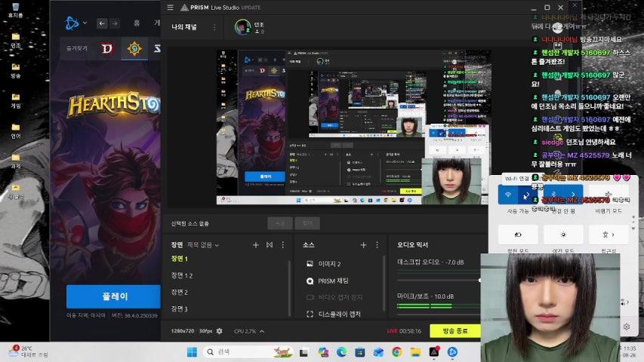
Task: Open Sources panel three-dot menu
Action: pyautogui.click(x=377, y=244)
